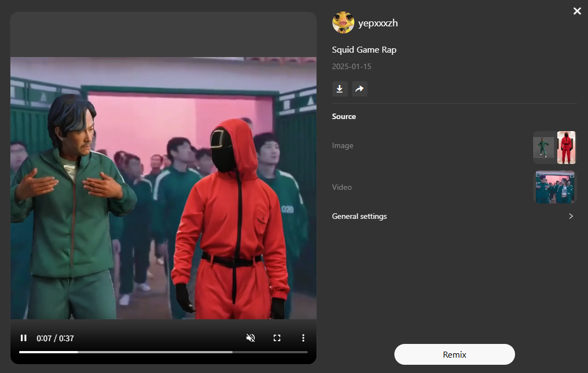Close the video detail dialog
588x373 pixels.
click(x=577, y=12)
